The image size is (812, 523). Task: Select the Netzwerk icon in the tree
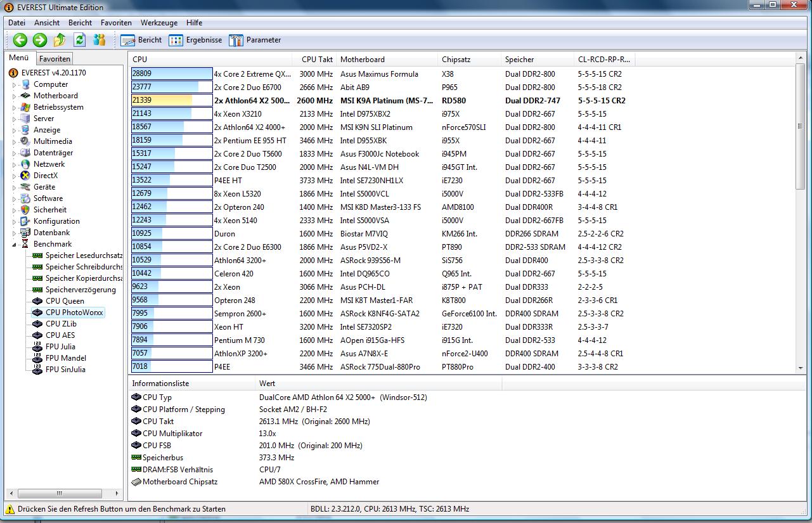pos(25,164)
